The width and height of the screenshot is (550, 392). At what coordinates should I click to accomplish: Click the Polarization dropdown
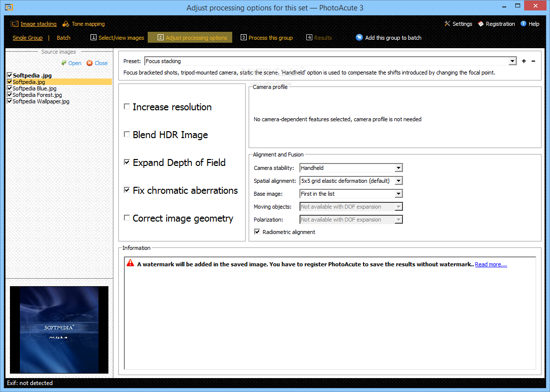tap(351, 220)
